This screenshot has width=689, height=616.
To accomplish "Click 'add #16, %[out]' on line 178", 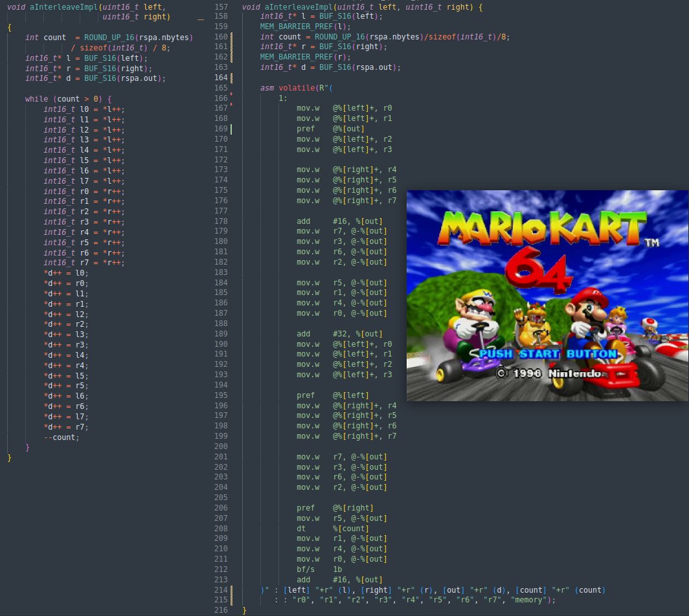I will pos(339,221).
